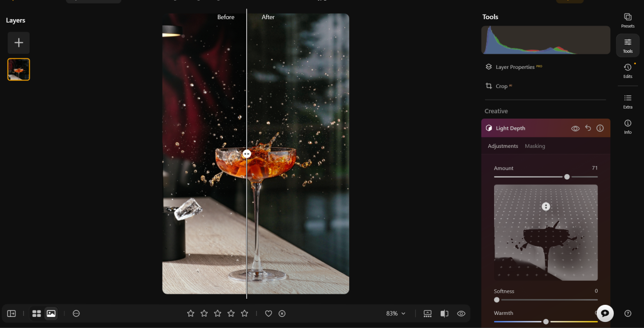Toggle original preview eye icon
Screen dimensions: 644x328
[x=461, y=313]
